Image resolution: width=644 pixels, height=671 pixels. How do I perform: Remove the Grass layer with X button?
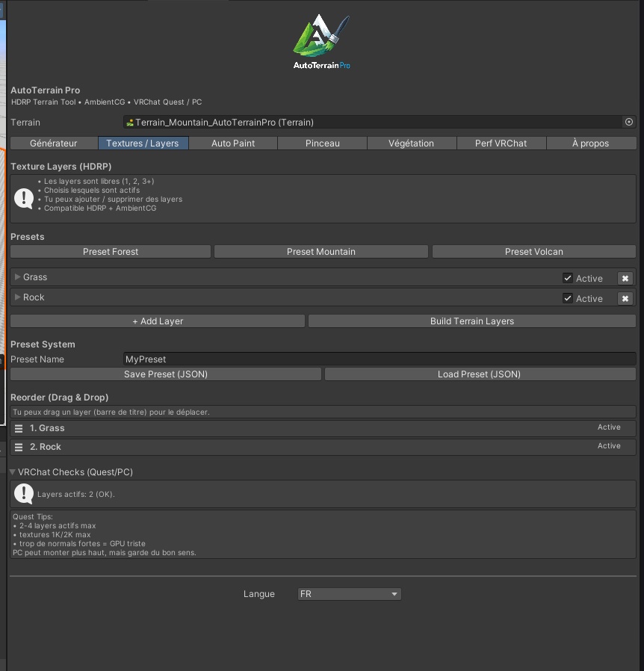pos(625,278)
